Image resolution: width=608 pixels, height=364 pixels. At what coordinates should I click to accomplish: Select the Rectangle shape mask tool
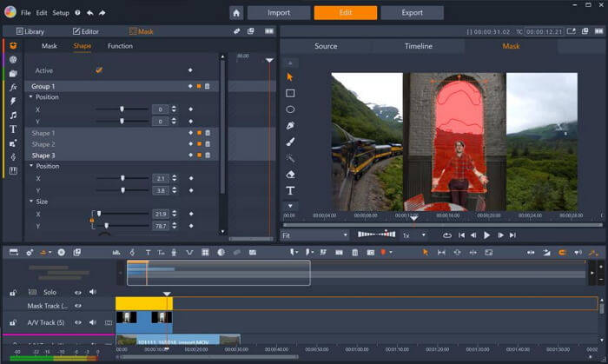pos(290,93)
